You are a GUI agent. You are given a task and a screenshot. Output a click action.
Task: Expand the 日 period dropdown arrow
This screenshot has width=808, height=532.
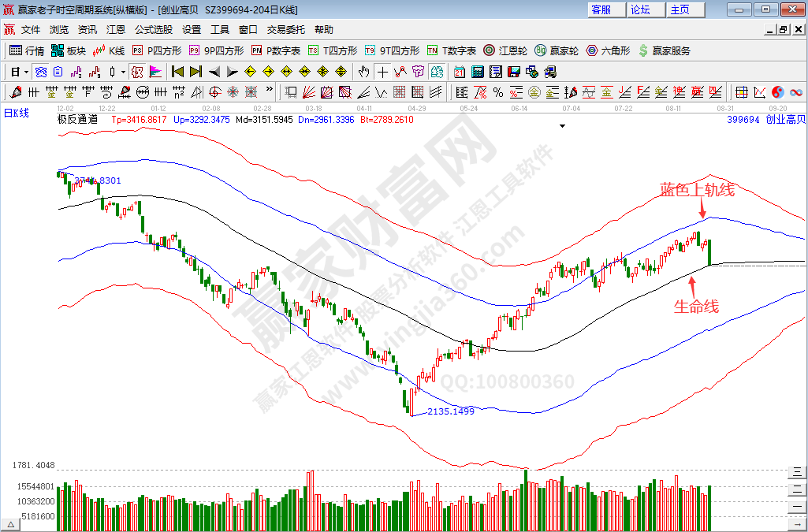click(x=26, y=72)
